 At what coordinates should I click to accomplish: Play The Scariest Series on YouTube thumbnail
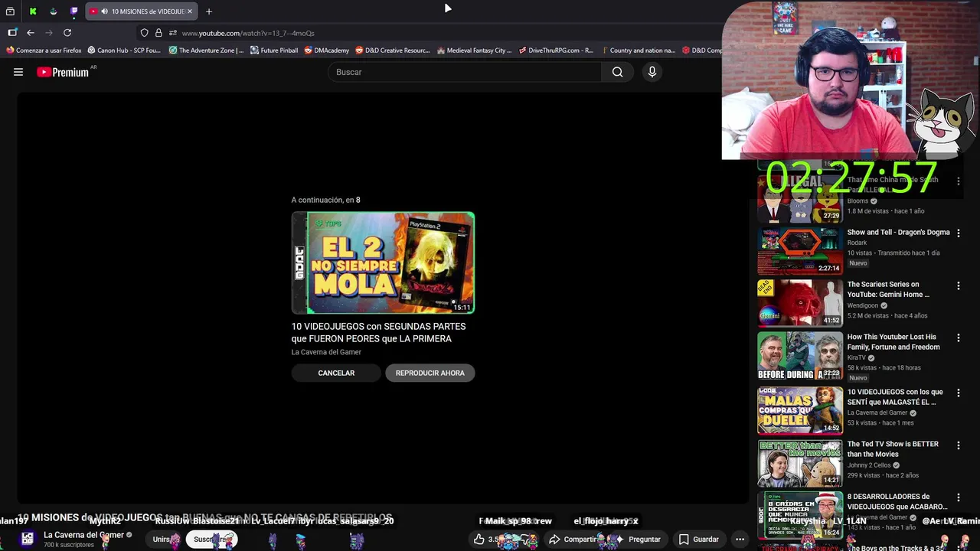point(800,303)
